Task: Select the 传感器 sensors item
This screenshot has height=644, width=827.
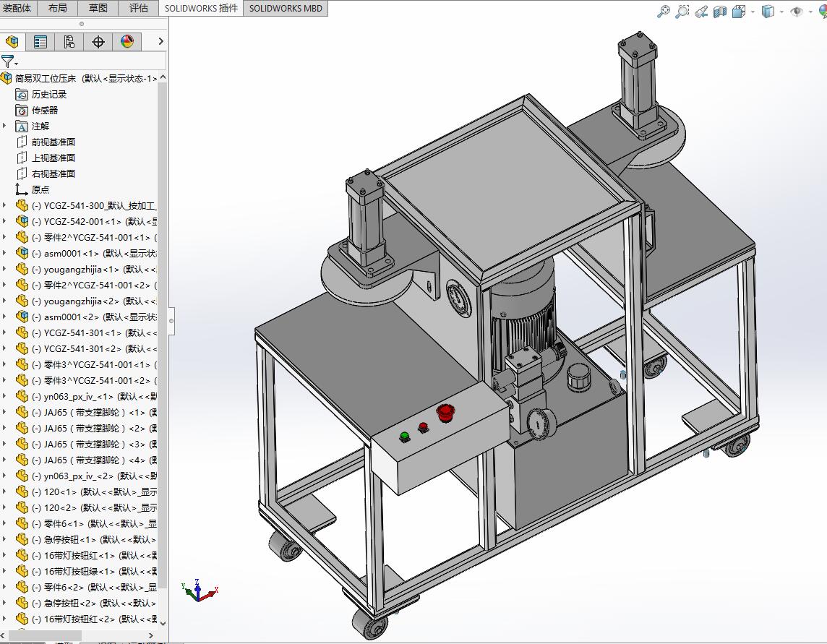Action: [x=37, y=111]
